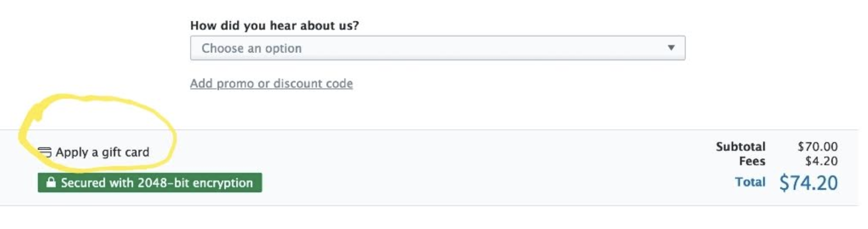The image size is (868, 229).
Task: Click 'Add promo or discount code' link
Action: (271, 84)
